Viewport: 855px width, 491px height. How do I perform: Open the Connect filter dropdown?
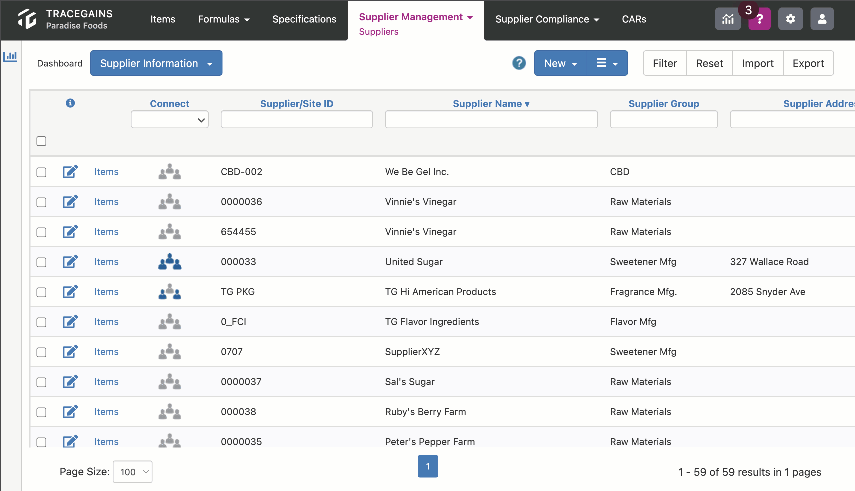pos(170,119)
